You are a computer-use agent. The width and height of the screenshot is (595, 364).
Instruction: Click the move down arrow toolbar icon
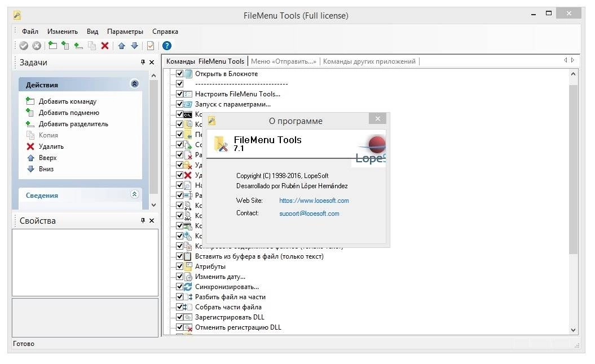tap(134, 46)
